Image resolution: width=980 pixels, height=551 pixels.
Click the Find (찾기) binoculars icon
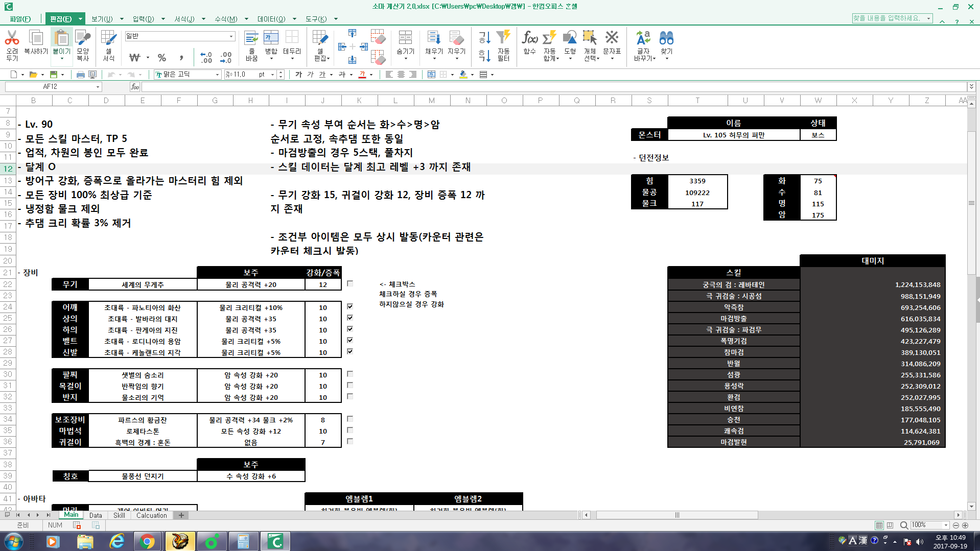tap(666, 38)
